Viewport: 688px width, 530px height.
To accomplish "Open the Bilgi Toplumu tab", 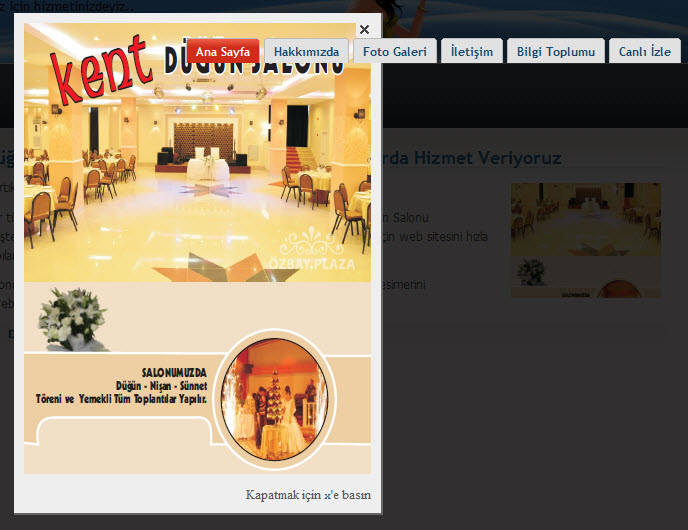I will tap(556, 52).
